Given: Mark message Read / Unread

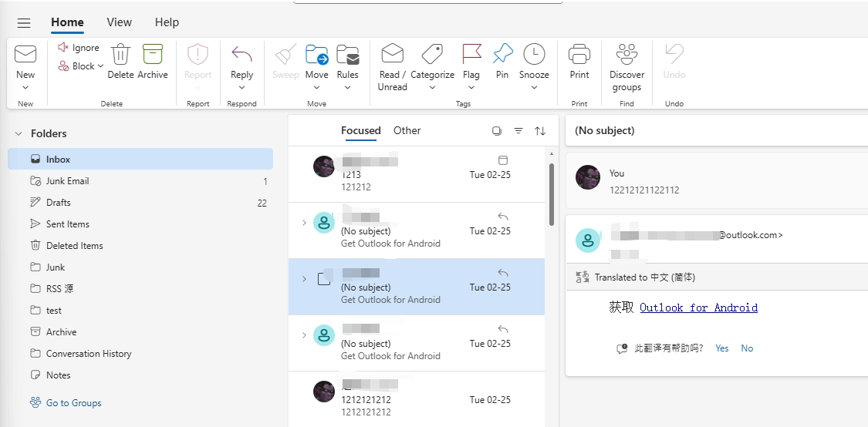Looking at the screenshot, I should 393,54.
